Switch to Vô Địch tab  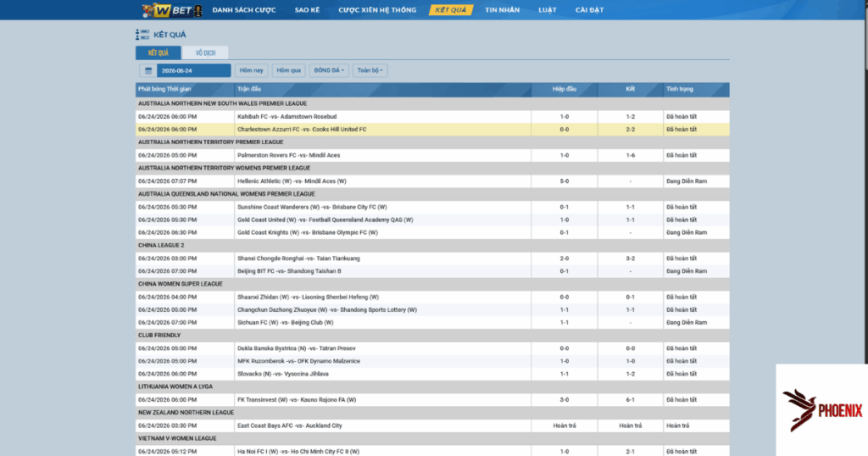coord(205,53)
